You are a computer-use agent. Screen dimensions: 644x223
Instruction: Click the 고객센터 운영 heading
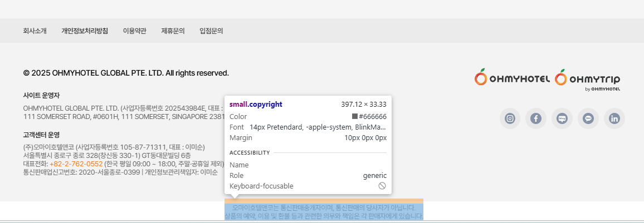(x=41, y=135)
